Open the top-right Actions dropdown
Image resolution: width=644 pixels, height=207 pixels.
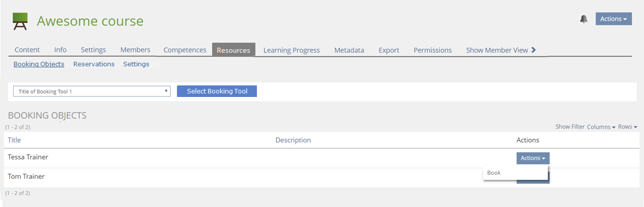[x=613, y=19]
